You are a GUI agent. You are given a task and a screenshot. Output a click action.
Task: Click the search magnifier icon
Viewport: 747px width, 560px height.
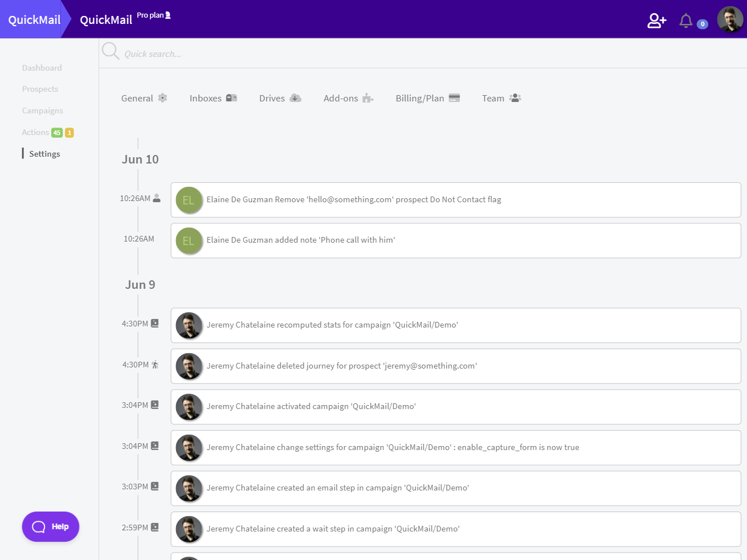pos(110,51)
